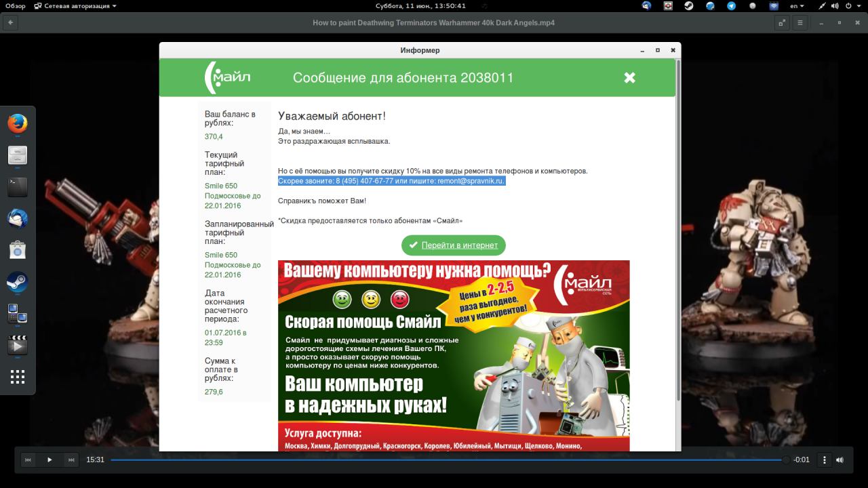Image resolution: width=868 pixels, height=488 pixels.
Task: Click the grey circle status tray icon
Action: [x=752, y=6]
